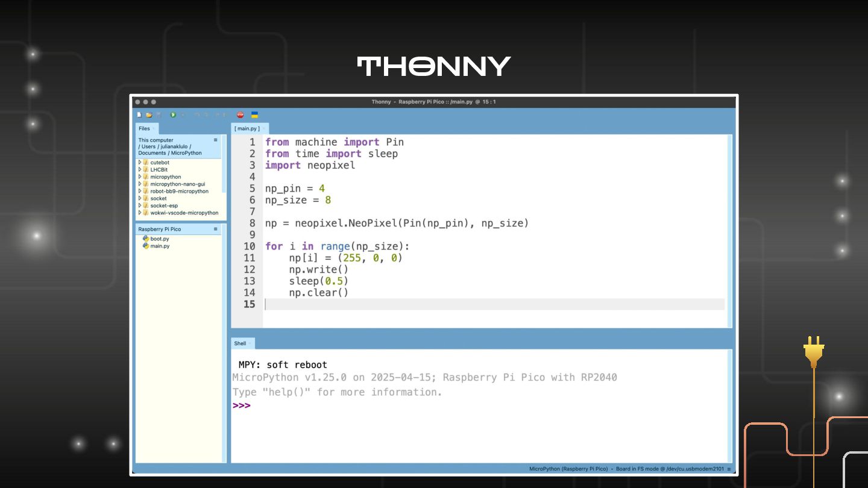Screen dimensions: 868x488
Task: Expand the wokwi-vscode-micropython folder
Action: coord(140,213)
